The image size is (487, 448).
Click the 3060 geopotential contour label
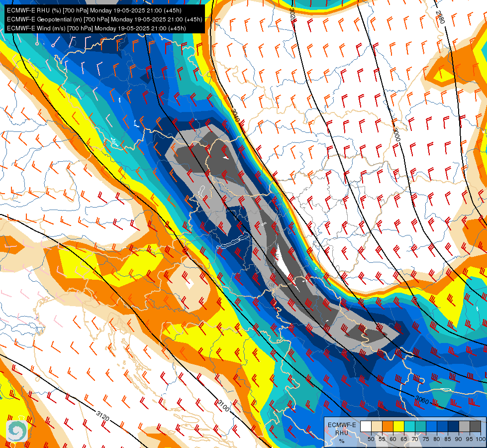[x=422, y=400]
